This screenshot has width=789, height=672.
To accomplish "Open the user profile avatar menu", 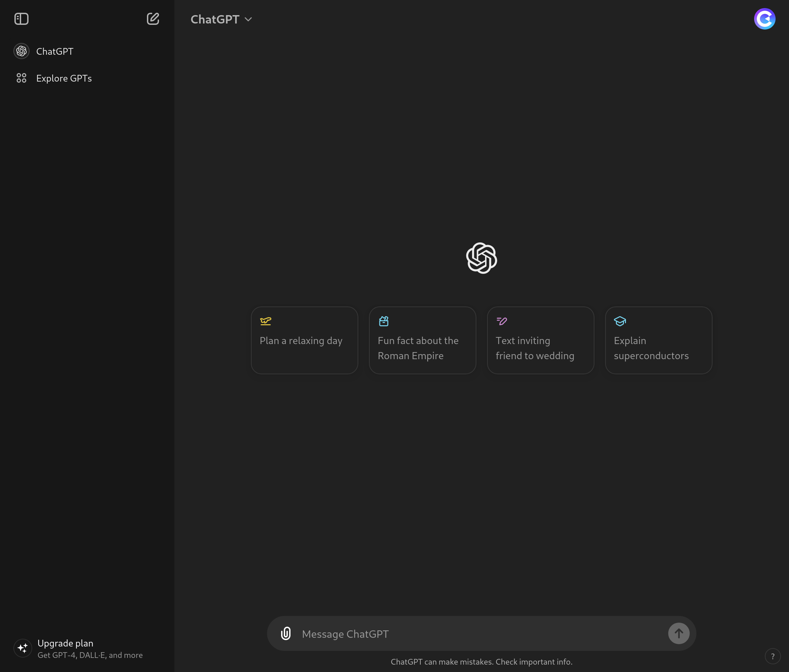I will tap(764, 19).
